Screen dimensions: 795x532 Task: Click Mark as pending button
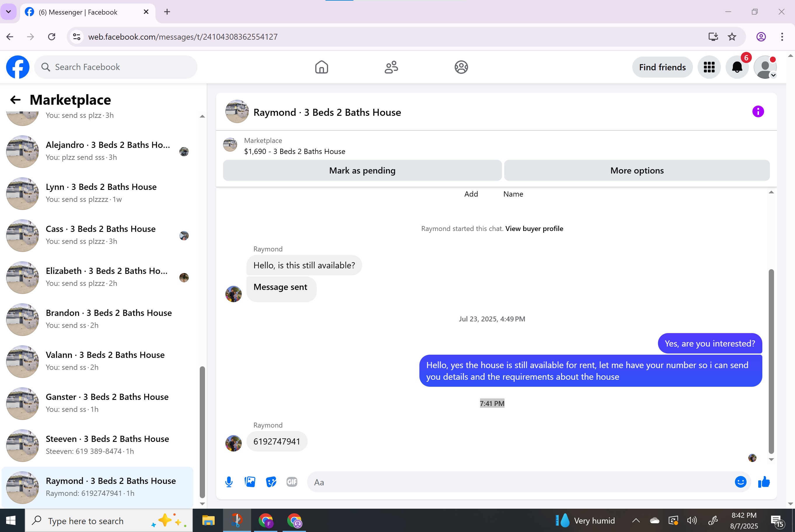pos(362,170)
